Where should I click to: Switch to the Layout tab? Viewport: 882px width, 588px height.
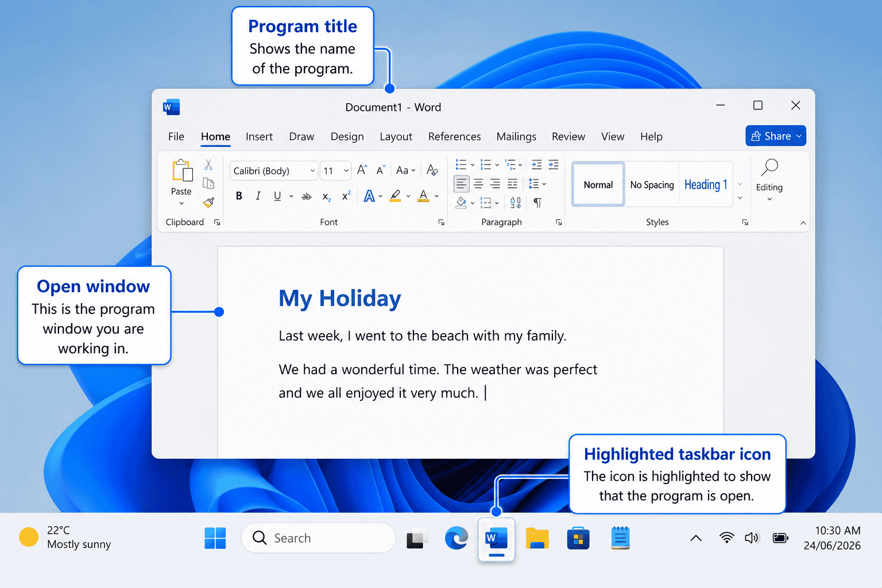click(396, 137)
